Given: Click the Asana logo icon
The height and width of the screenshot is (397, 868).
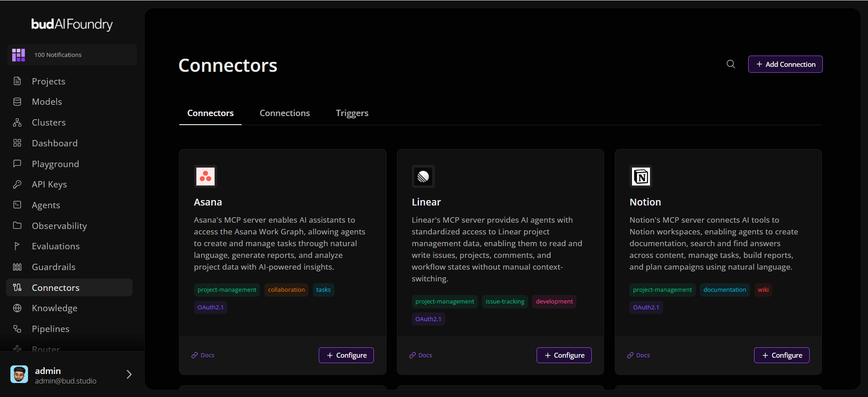Looking at the screenshot, I should click(x=205, y=176).
